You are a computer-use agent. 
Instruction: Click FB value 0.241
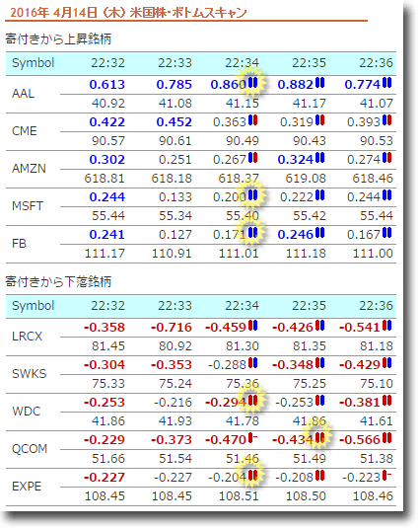(x=107, y=234)
